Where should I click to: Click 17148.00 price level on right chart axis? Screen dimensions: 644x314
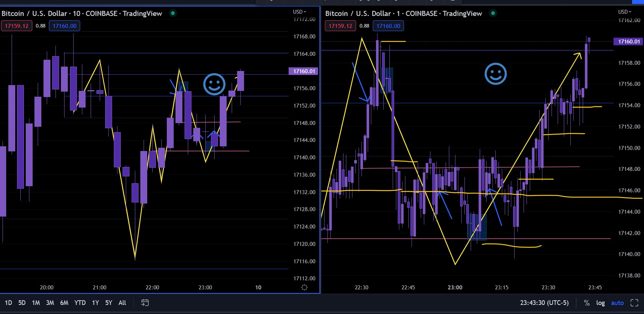[x=629, y=169]
